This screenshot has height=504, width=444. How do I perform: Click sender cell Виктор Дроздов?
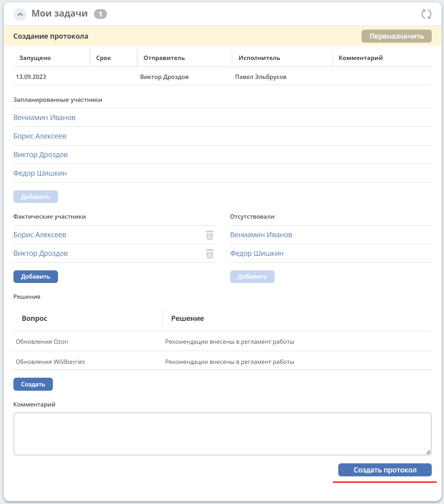(x=164, y=77)
